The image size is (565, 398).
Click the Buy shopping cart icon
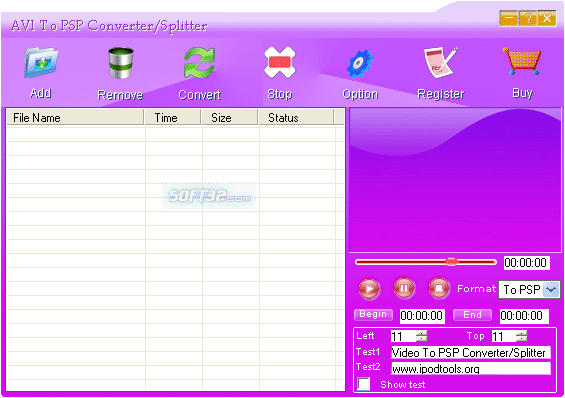[x=522, y=61]
